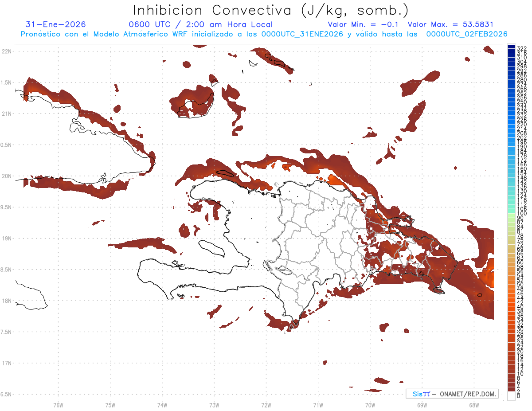Viewport: 532px width, 411px height.
Task: Click the 'ONAMET/REP.DOM.' credit label
Action: coord(468,394)
